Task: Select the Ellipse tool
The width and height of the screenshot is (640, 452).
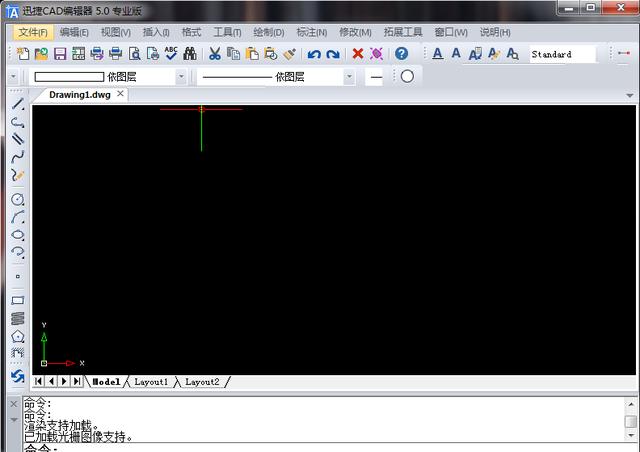Action: click(18, 235)
